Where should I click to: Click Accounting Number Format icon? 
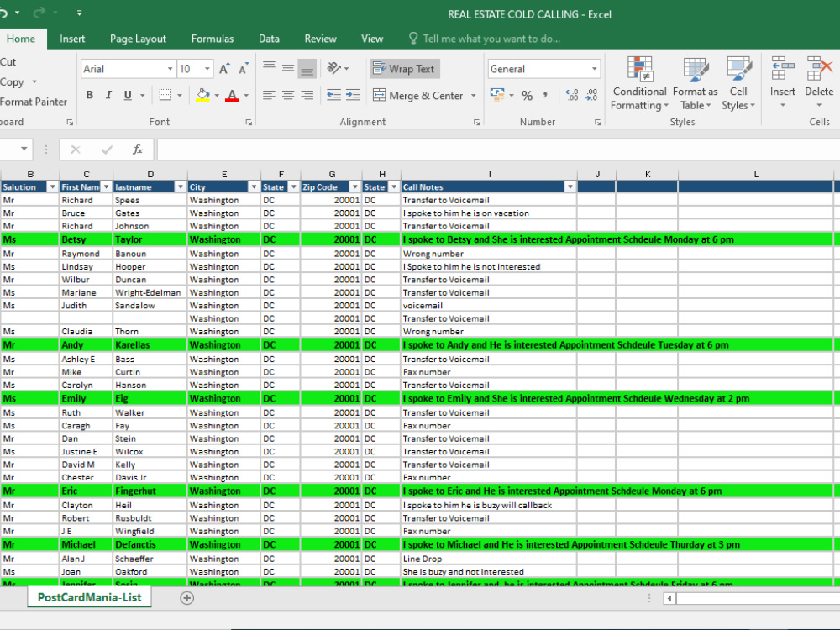coord(497,95)
